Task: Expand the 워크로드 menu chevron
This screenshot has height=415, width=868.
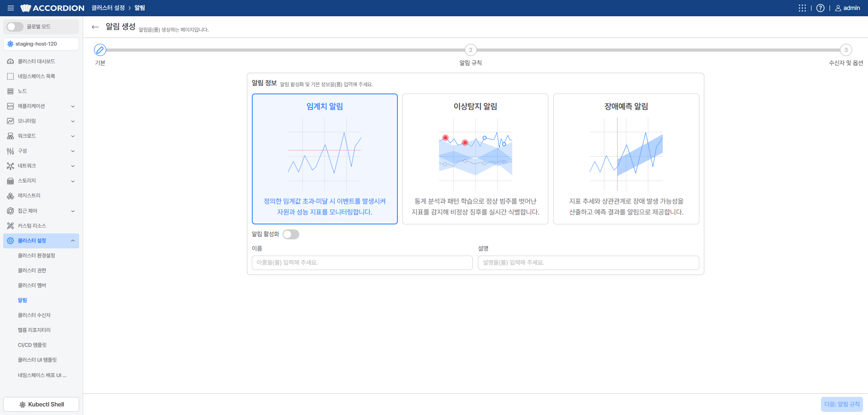Action: click(x=73, y=136)
